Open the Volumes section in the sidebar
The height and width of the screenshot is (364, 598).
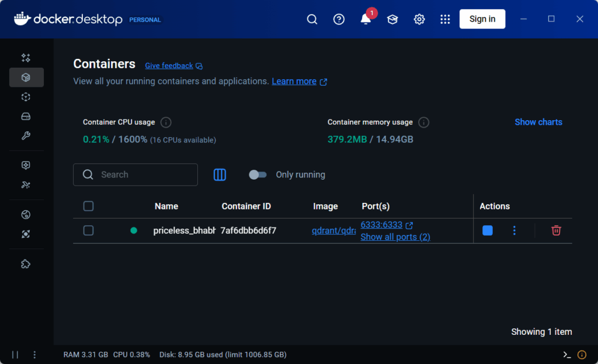coord(26,117)
